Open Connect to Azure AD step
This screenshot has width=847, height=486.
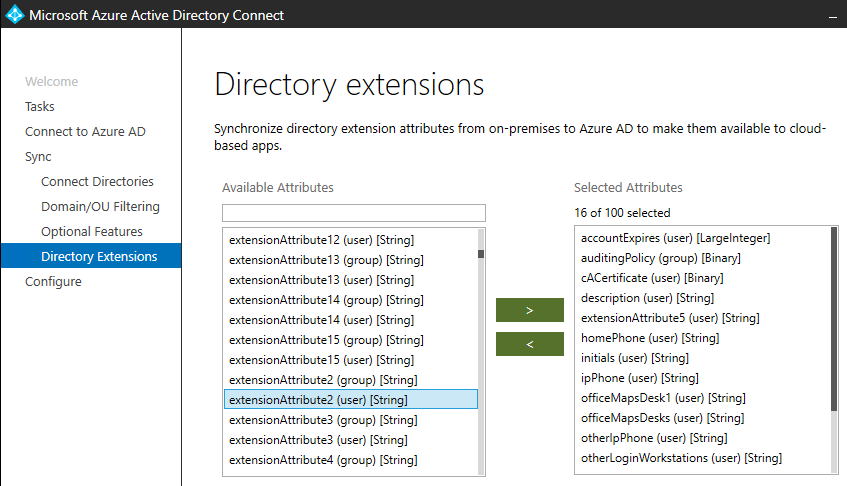click(x=85, y=132)
